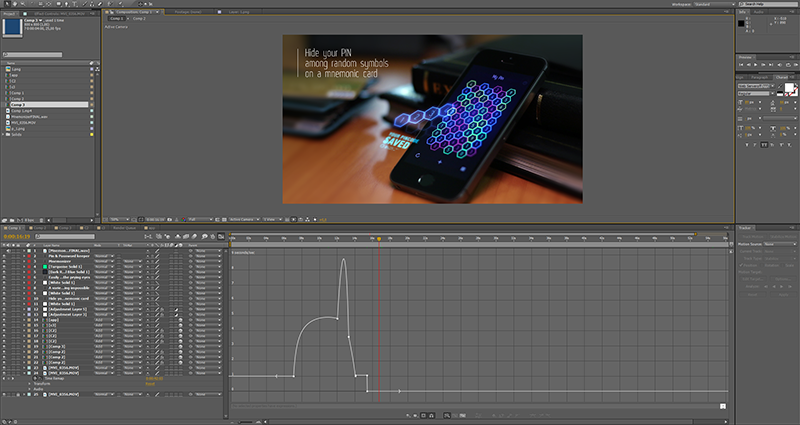Open magnification ratio dropdown below viewer
Image resolution: width=800 pixels, height=425 pixels.
pos(119,219)
